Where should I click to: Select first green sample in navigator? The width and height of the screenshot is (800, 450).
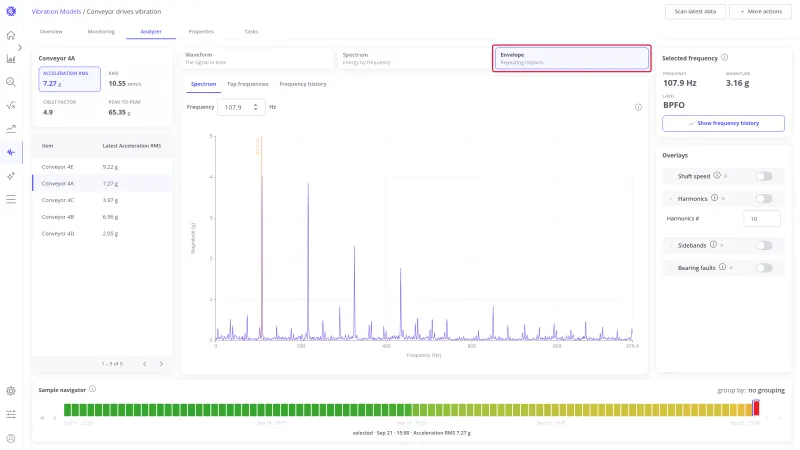[x=67, y=409]
